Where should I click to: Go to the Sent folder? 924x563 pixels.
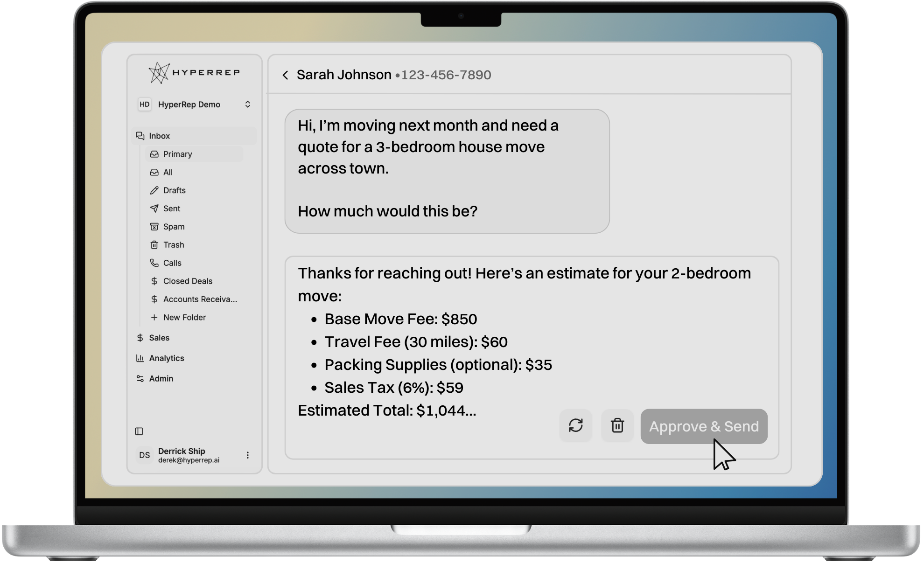click(x=171, y=209)
